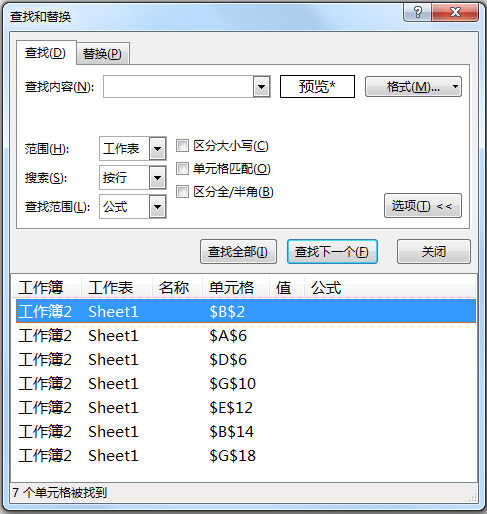Sort results by the 名称 column header
The height and width of the screenshot is (514, 487).
click(x=177, y=287)
